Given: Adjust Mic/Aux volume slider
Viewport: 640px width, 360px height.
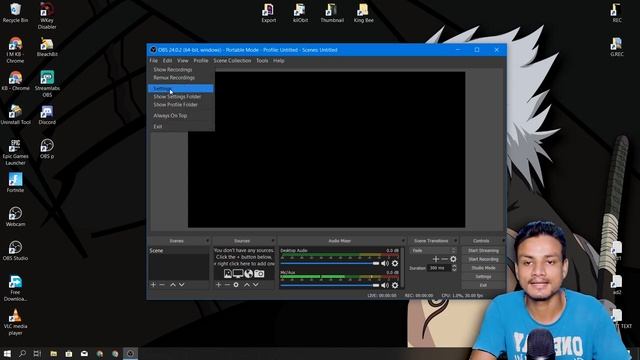Looking at the screenshot, I should pyautogui.click(x=330, y=285).
